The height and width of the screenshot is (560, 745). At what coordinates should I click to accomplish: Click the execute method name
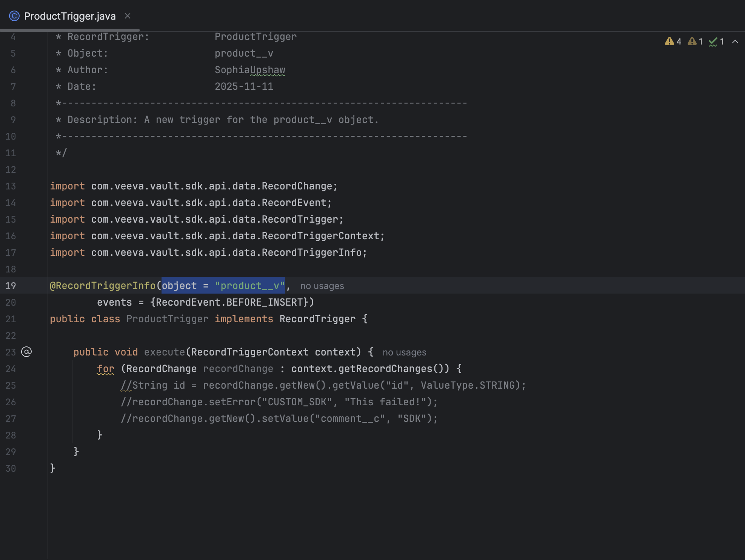165,352
